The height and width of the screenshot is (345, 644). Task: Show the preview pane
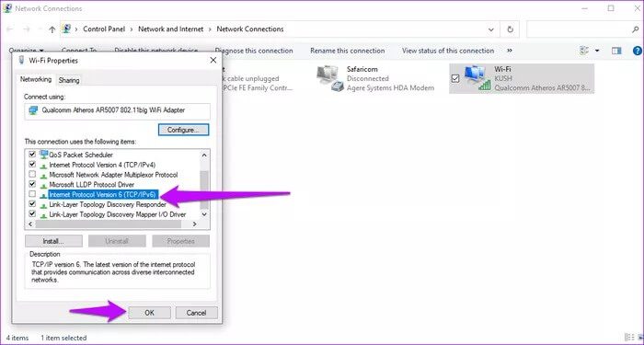[616, 51]
